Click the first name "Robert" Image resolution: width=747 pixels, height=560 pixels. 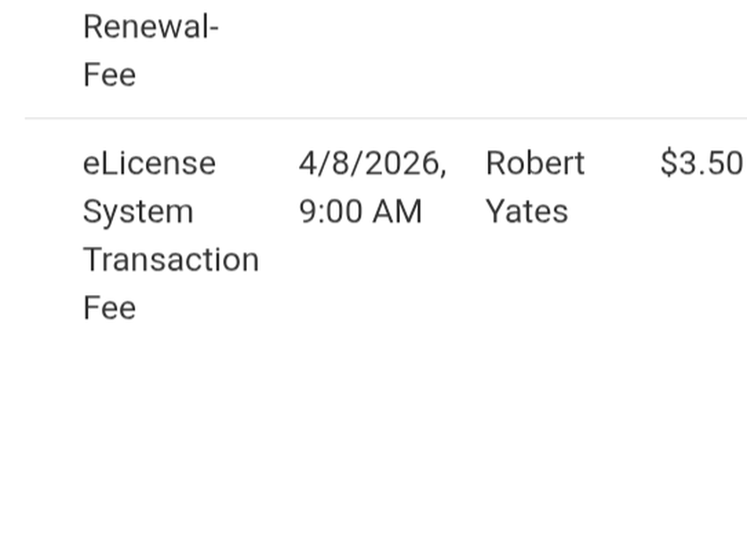535,164
